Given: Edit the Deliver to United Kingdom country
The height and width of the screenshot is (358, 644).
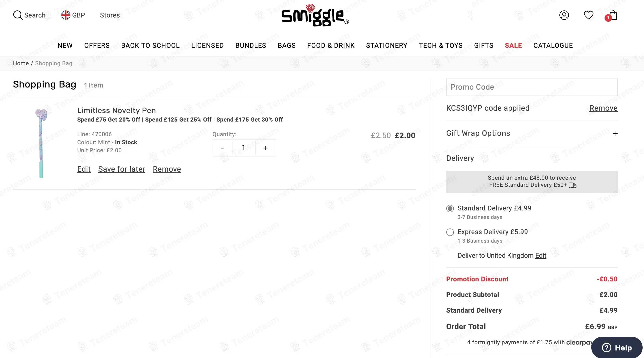Looking at the screenshot, I should click(x=541, y=255).
